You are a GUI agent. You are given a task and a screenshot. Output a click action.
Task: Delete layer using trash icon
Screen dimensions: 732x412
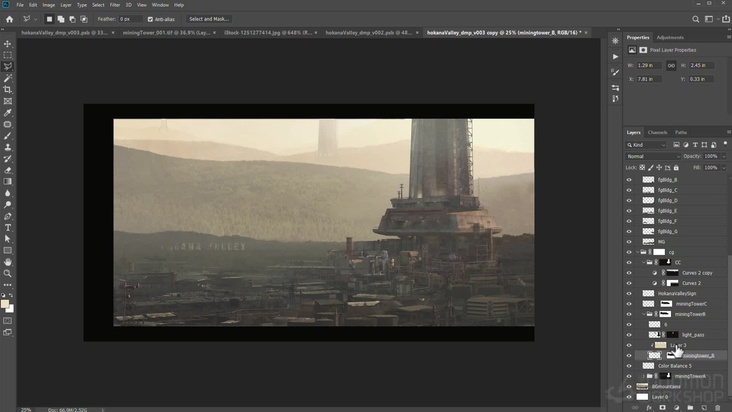(x=718, y=407)
